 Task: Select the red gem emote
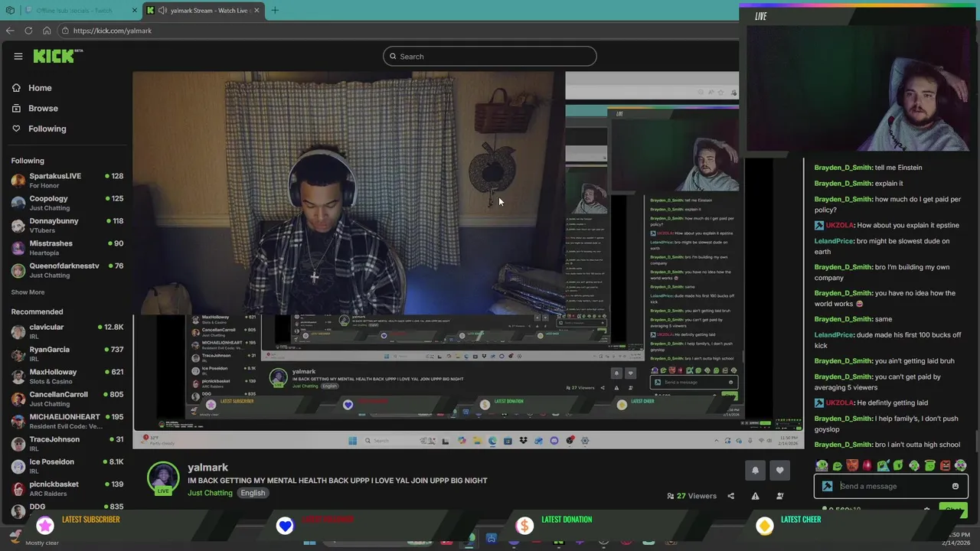(867, 465)
